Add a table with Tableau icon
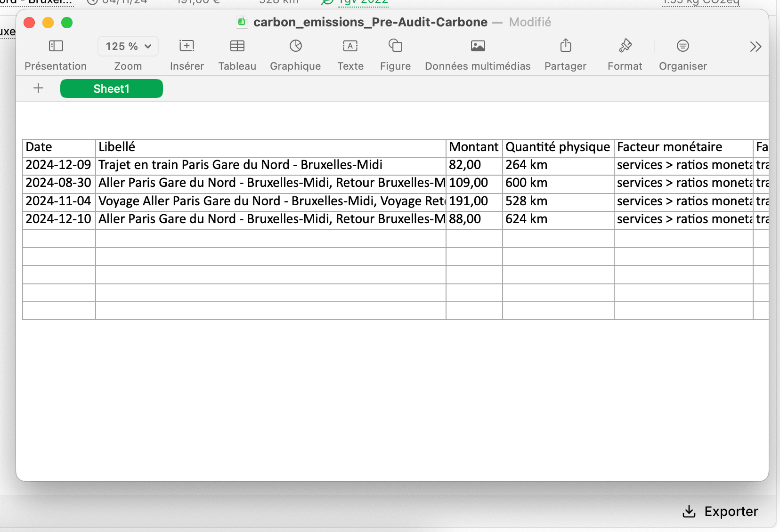The image size is (780, 532). 237,46
